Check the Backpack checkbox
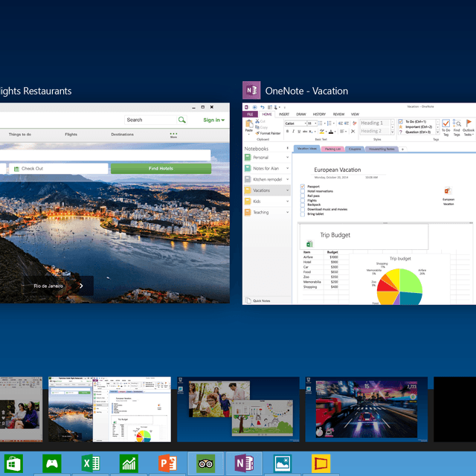The width and height of the screenshot is (476, 476). (x=303, y=205)
